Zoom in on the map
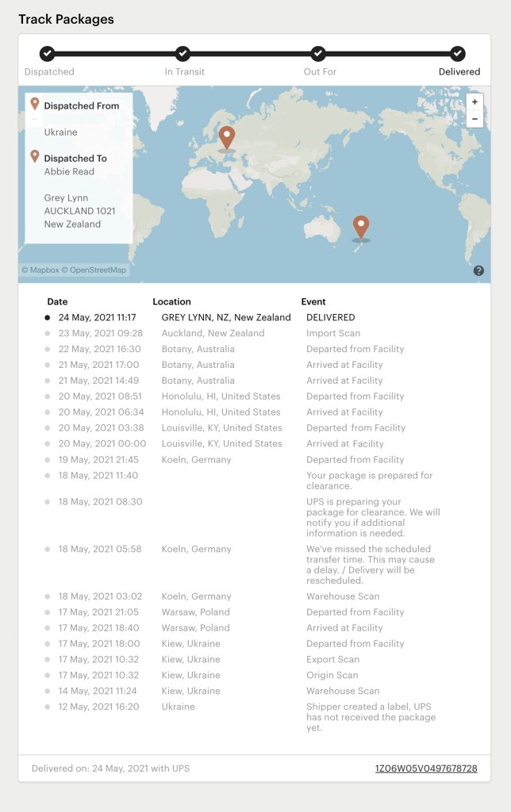The height and width of the screenshot is (812, 511). [x=474, y=102]
